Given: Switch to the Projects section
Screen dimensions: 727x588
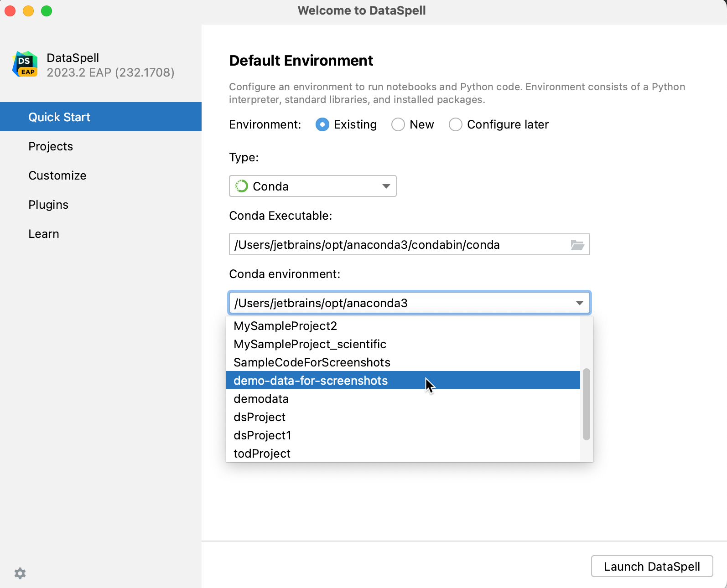Looking at the screenshot, I should (101, 146).
